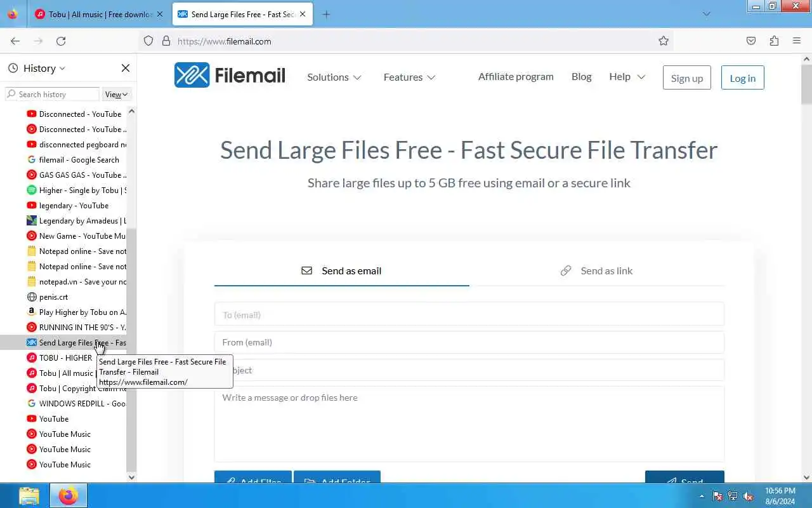Click the tracking protection shield icon
812x508 pixels.
pos(148,41)
